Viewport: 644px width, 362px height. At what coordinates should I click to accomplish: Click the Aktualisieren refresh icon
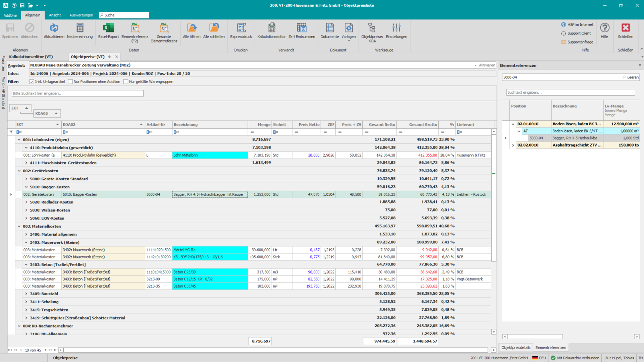click(54, 28)
